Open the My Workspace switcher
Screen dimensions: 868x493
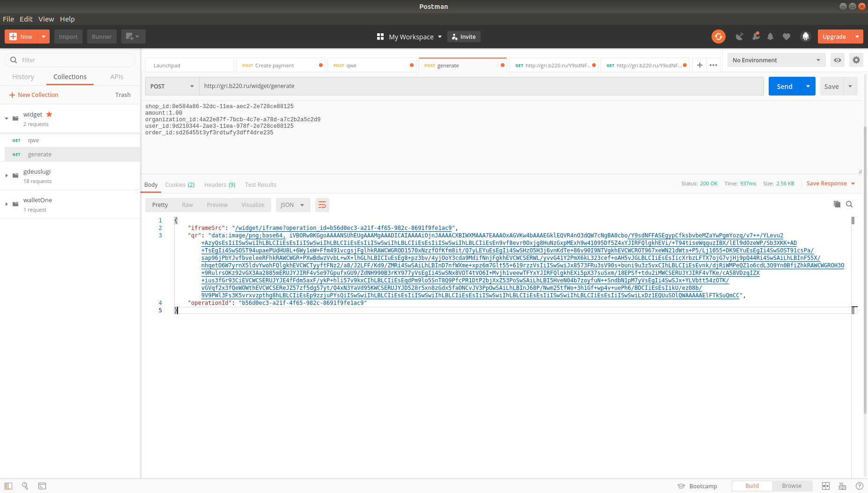point(415,37)
